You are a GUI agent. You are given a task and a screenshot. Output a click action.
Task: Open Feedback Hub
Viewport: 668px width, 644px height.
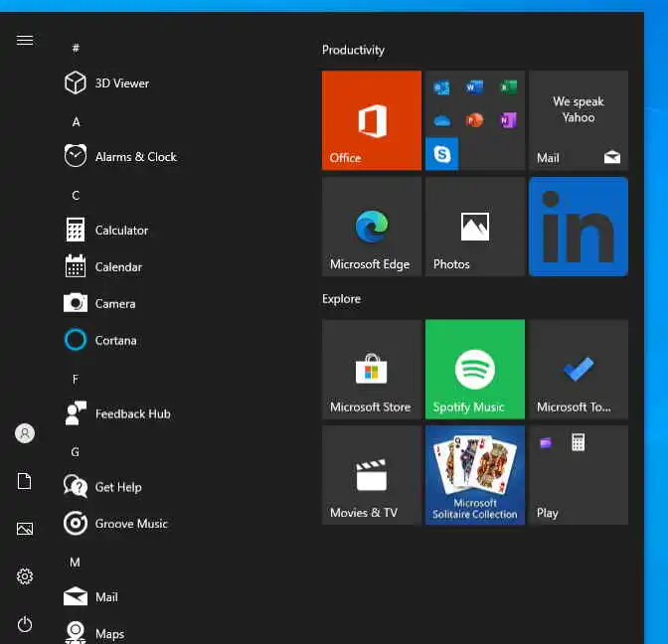click(117, 413)
